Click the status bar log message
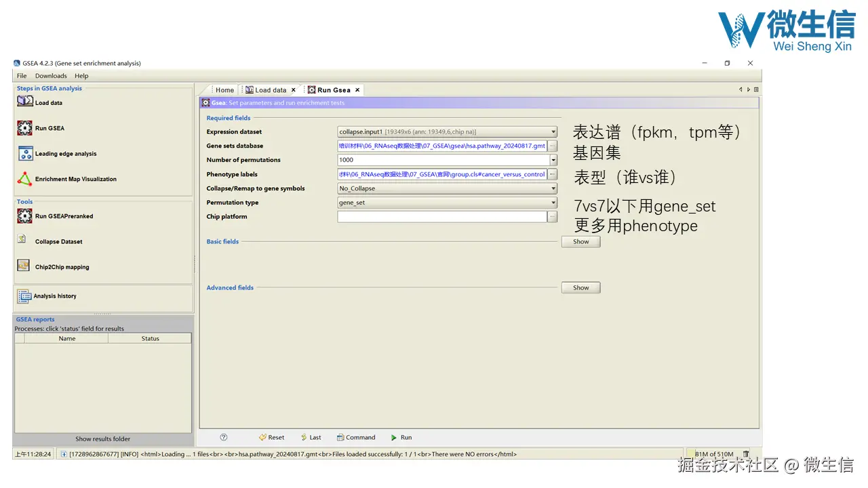Image resolution: width=868 pixels, height=488 pixels. (293, 454)
